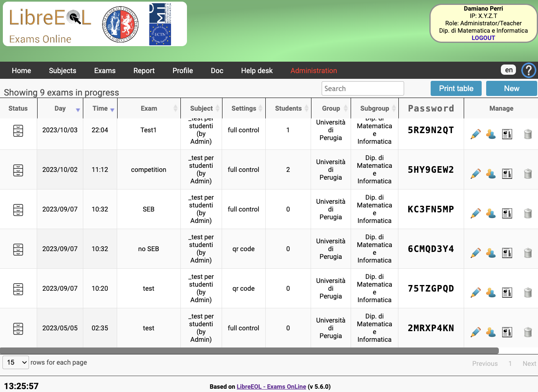Image resolution: width=538 pixels, height=392 pixels.
Task: Sort by the Subgroup column header
Action: 374,109
